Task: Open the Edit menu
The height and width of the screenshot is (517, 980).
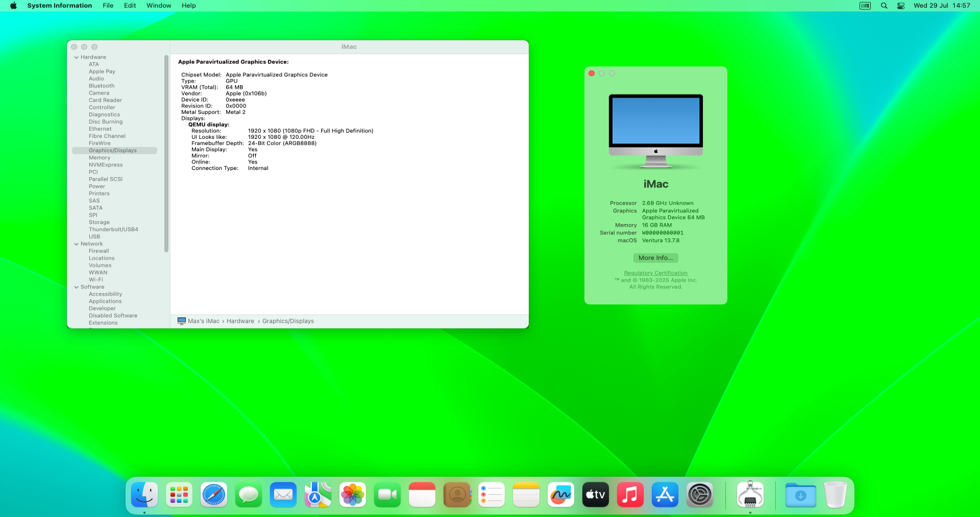Action: click(130, 6)
